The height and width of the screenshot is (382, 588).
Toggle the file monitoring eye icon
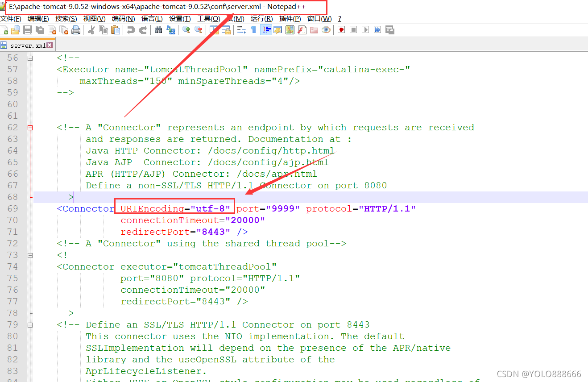(x=326, y=30)
